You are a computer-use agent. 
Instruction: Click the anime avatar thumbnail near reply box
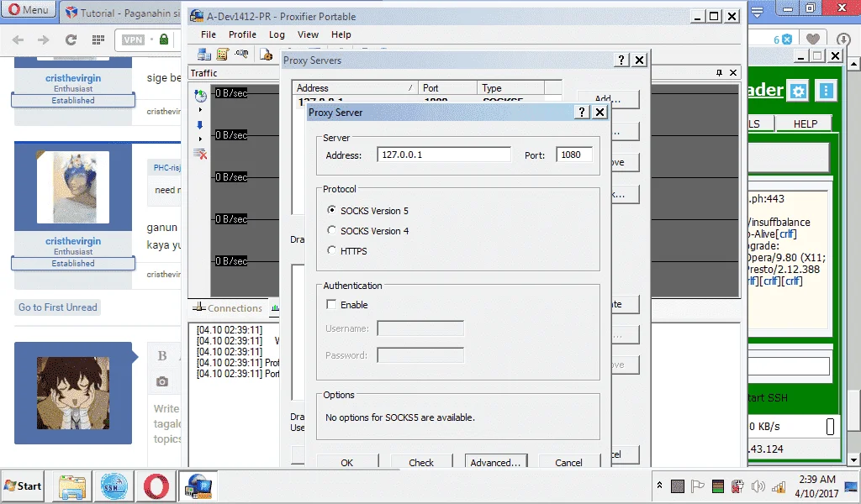coord(73,393)
